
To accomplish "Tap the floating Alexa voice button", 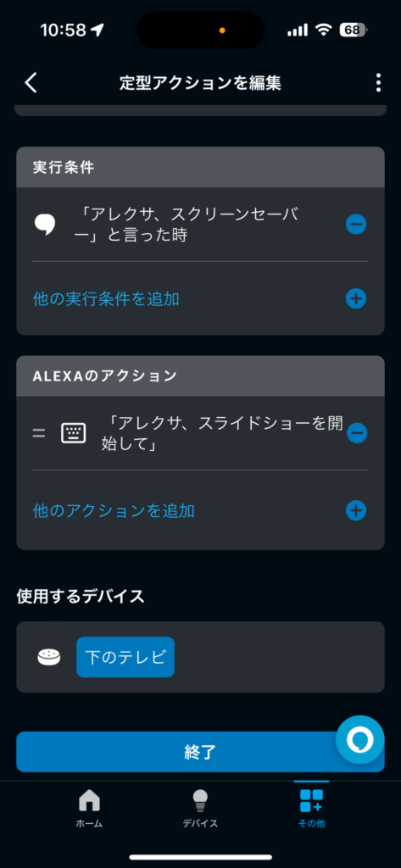I will click(x=360, y=739).
